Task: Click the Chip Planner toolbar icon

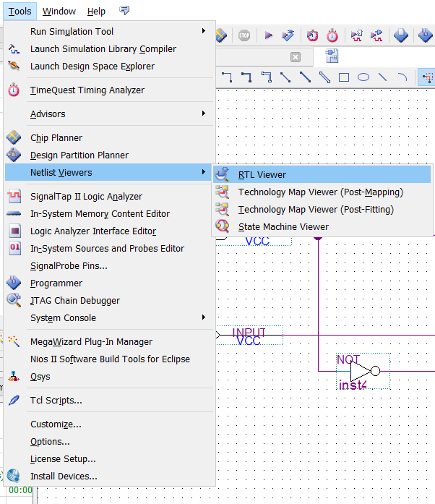Action: [221, 35]
